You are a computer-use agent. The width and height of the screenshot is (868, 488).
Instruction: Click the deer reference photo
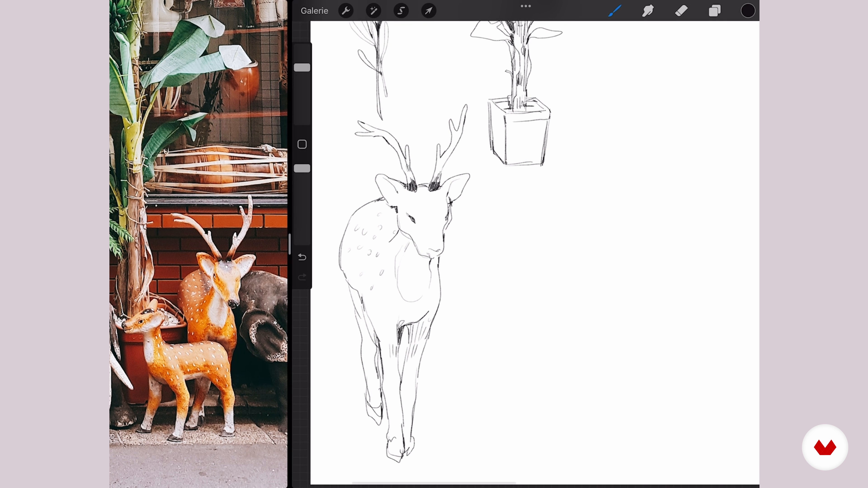(198, 244)
